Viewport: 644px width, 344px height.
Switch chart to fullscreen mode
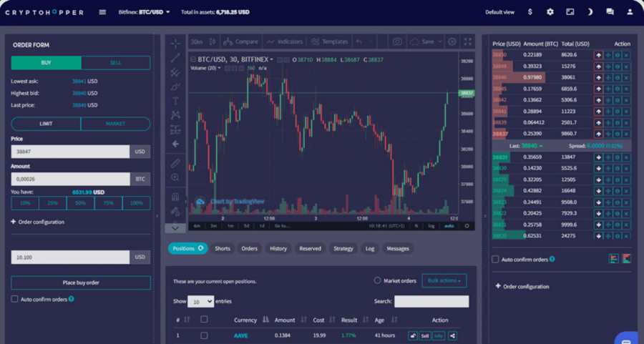(468, 41)
